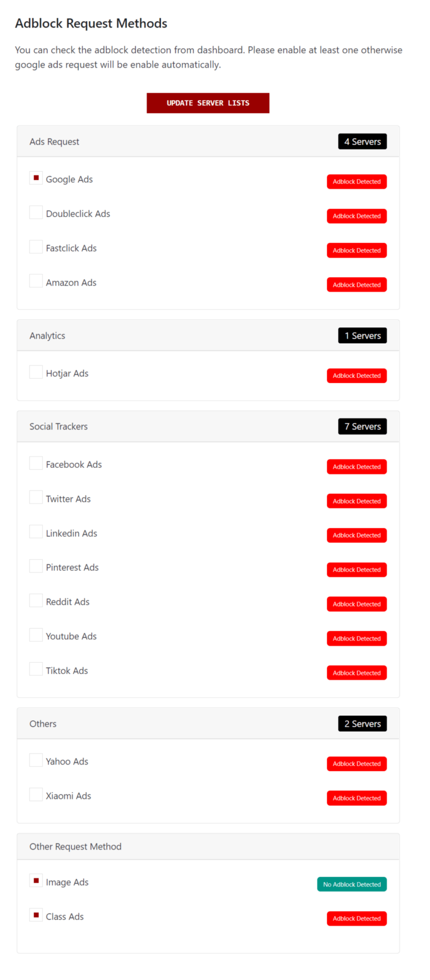Click the Update Server Lists button

point(208,103)
